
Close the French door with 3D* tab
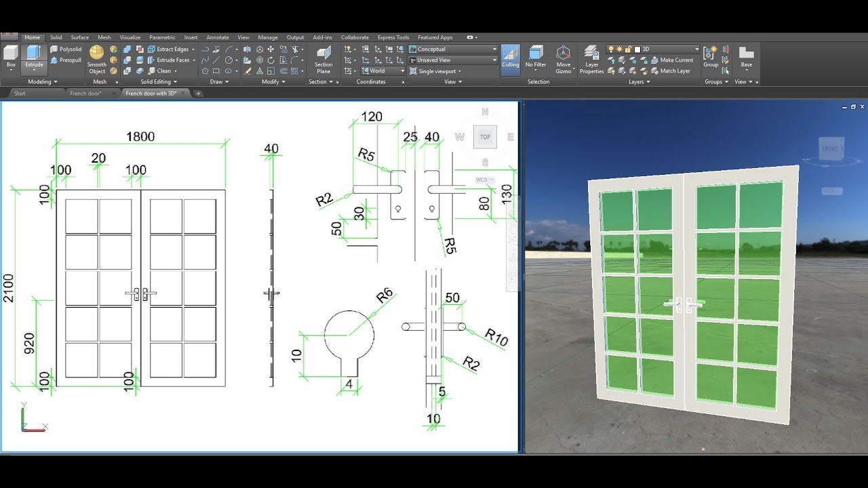tap(182, 94)
